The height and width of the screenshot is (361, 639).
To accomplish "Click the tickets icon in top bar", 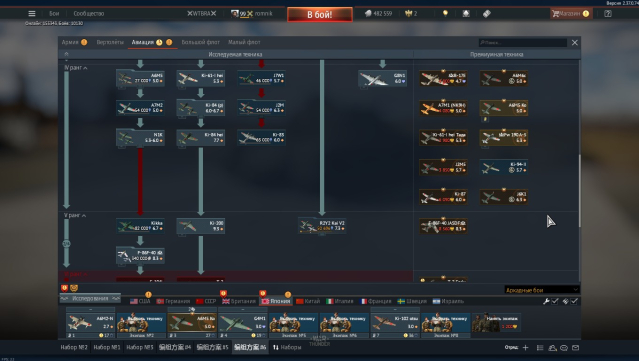I will pos(487,13).
